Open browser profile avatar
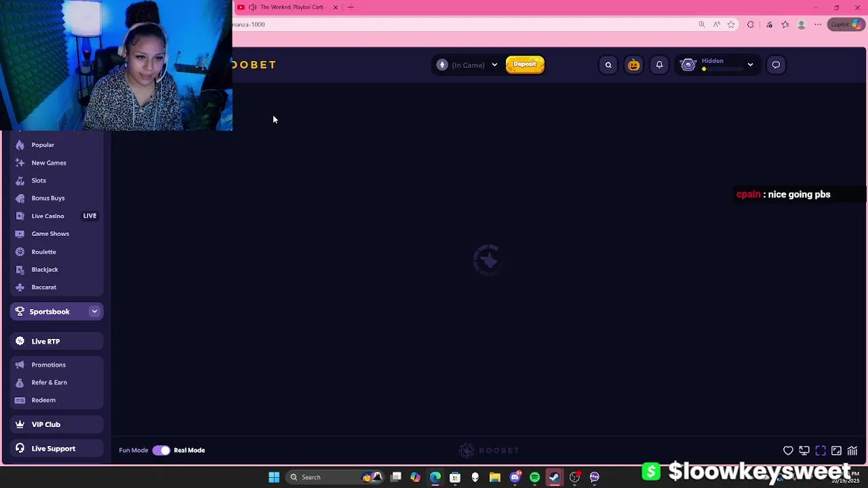The image size is (868, 488). (x=802, y=24)
